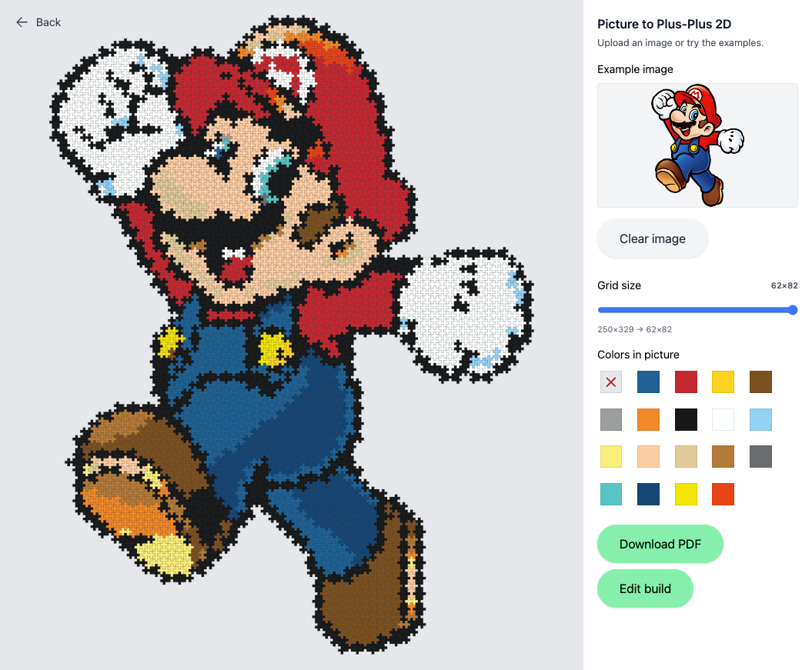Select the red-orange color swatch
Image resolution: width=812 pixels, height=670 pixels.
[723, 494]
